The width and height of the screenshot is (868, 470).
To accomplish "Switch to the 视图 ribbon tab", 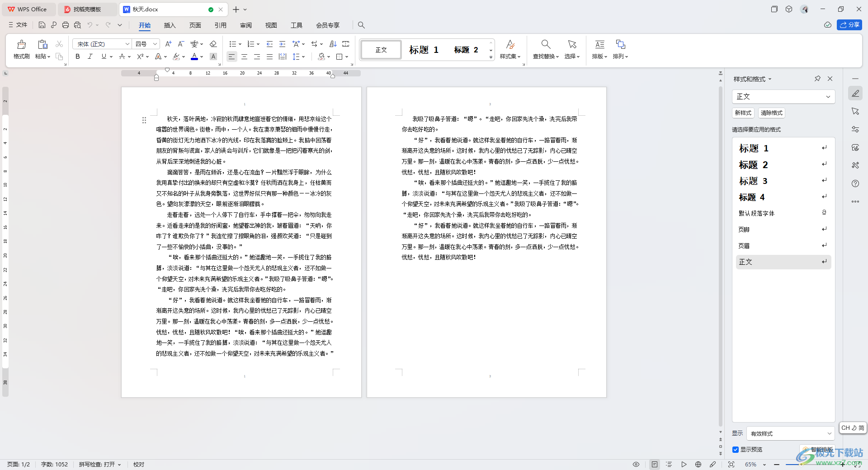I will 271,25.
